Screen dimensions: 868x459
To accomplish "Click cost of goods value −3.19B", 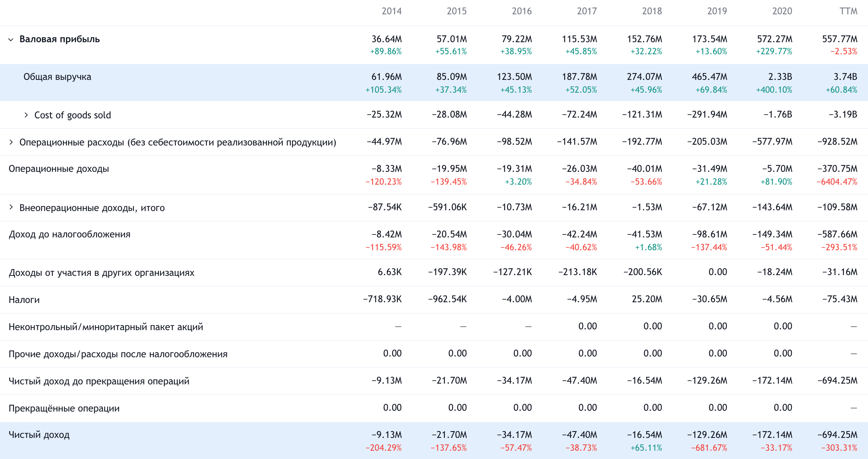I will click(843, 115).
